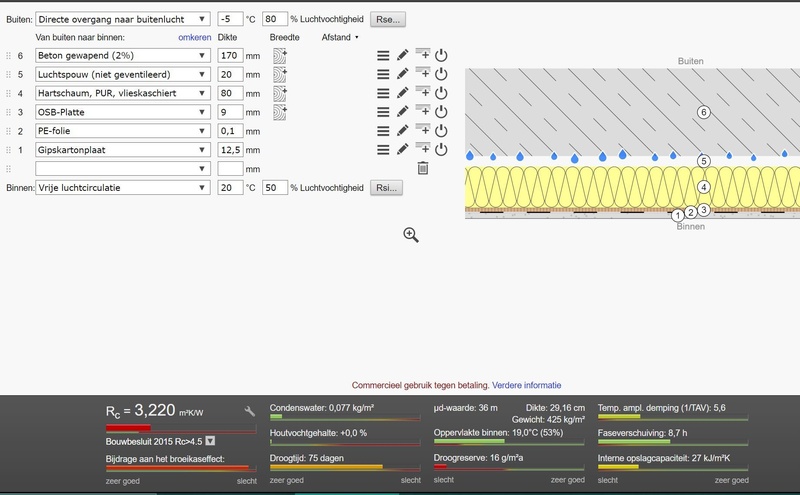The height and width of the screenshot is (495, 800).
Task: Open the empty new layer dropdown
Action: pos(122,169)
